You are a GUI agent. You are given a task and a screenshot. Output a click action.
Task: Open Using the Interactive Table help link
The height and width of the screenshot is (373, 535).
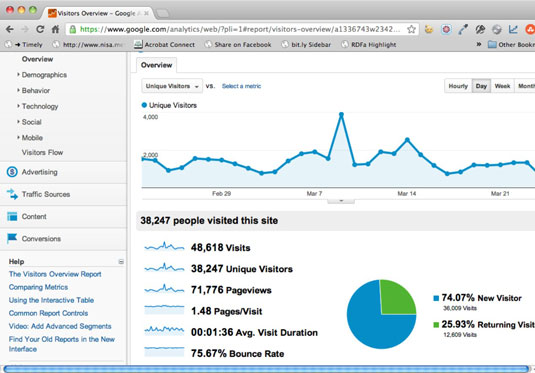(51, 300)
